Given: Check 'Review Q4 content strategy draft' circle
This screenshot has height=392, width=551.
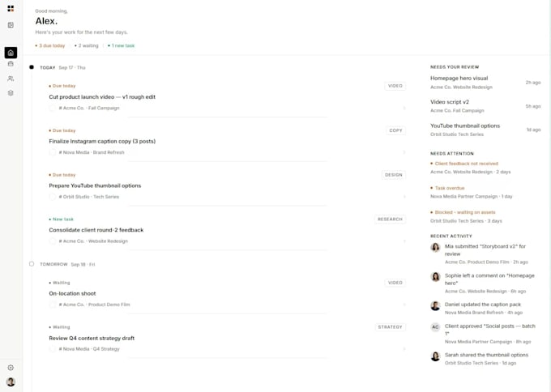Looking at the screenshot, I should pyautogui.click(x=53, y=349).
